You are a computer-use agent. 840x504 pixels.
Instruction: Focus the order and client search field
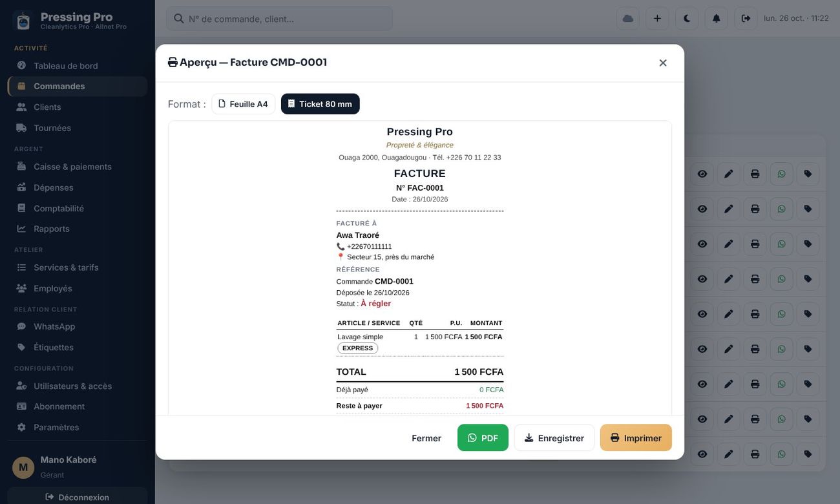pos(279,19)
